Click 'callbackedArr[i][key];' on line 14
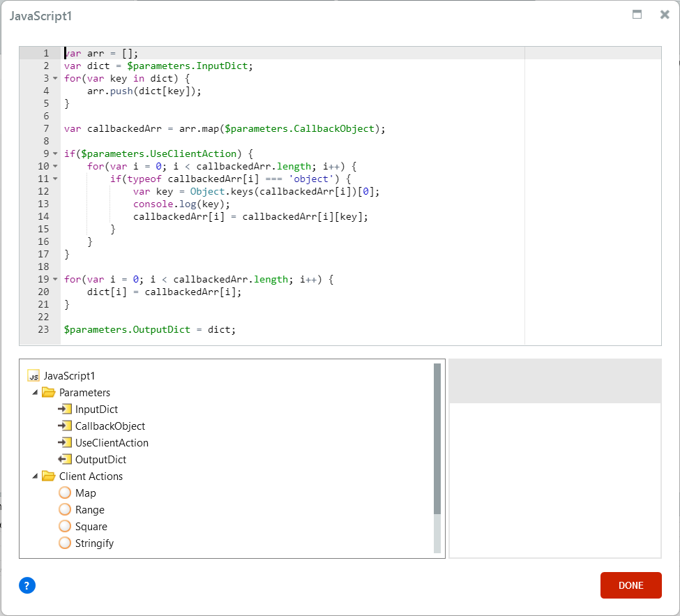This screenshot has width=680, height=616. [305, 217]
